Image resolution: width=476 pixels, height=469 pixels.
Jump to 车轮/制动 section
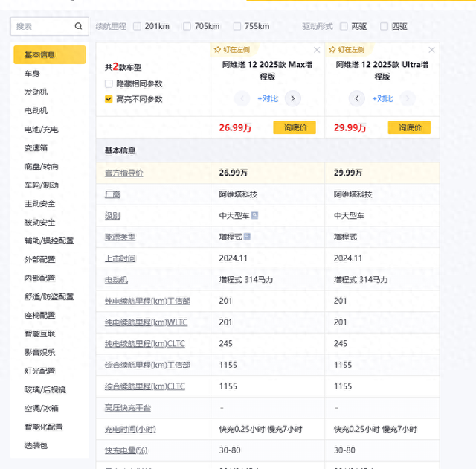(x=42, y=185)
